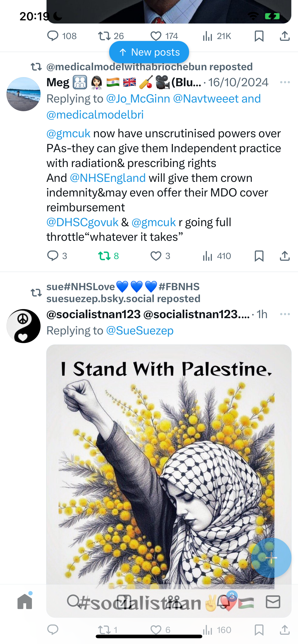Open more options for socialistnan123 post
298x644 pixels.
(285, 314)
